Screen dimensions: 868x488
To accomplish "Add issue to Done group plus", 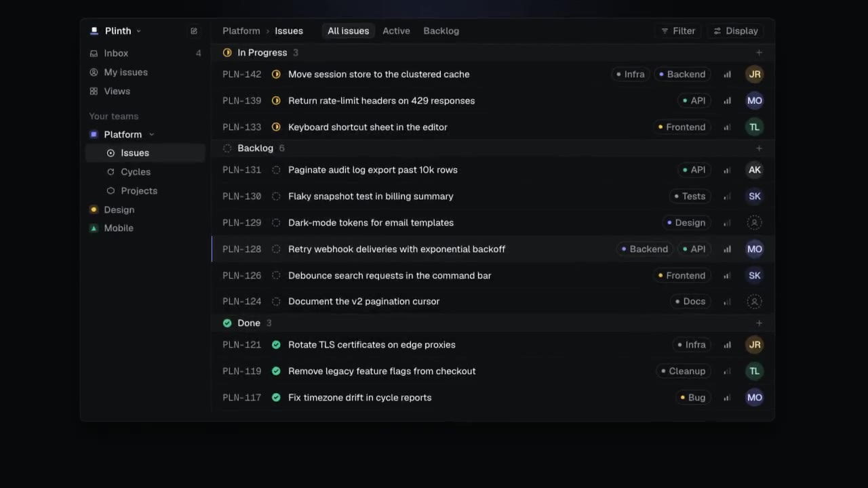I will tap(759, 323).
